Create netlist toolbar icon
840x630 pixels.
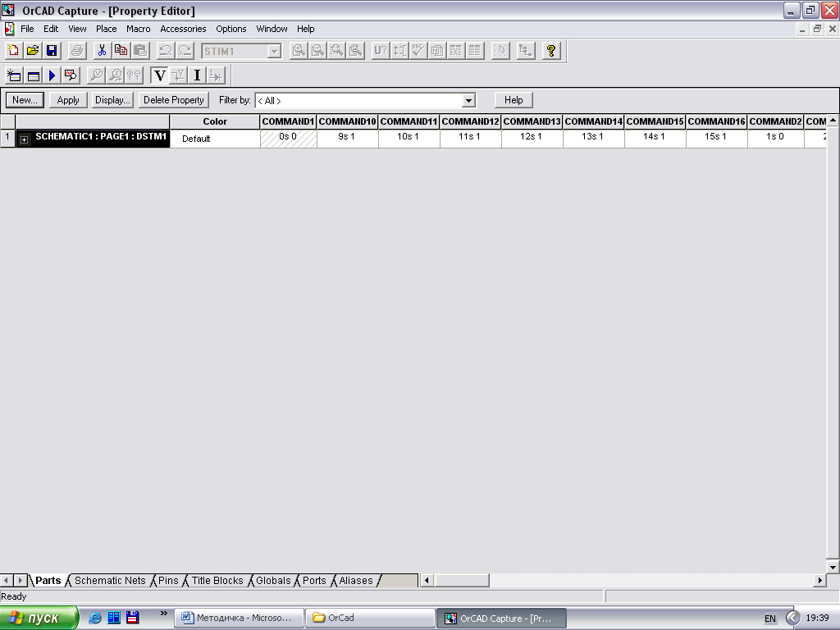pyautogui.click(x=437, y=51)
